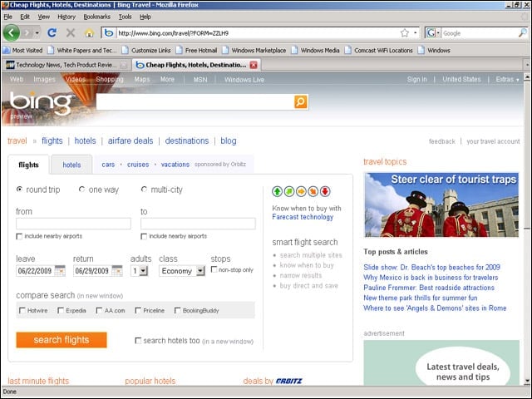Viewport: 532px width, 399px height.
Task: Expand the back/forward history dropdown arrow
Action: (37, 33)
